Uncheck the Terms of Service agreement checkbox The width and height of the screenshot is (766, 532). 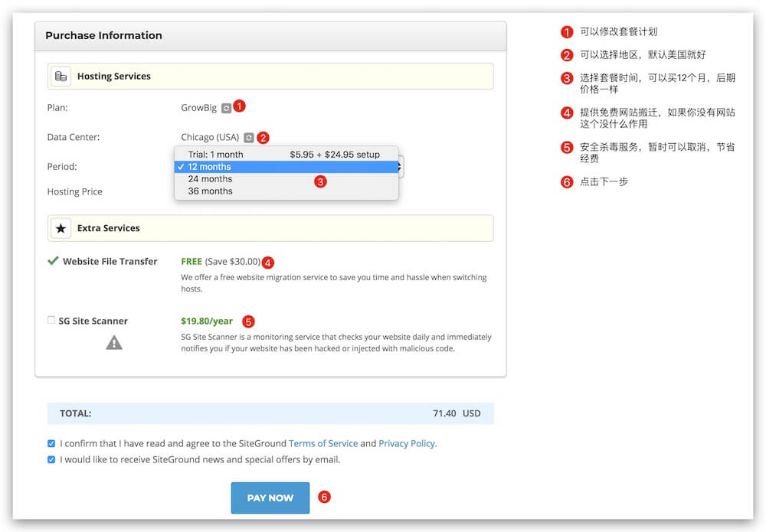[51, 443]
